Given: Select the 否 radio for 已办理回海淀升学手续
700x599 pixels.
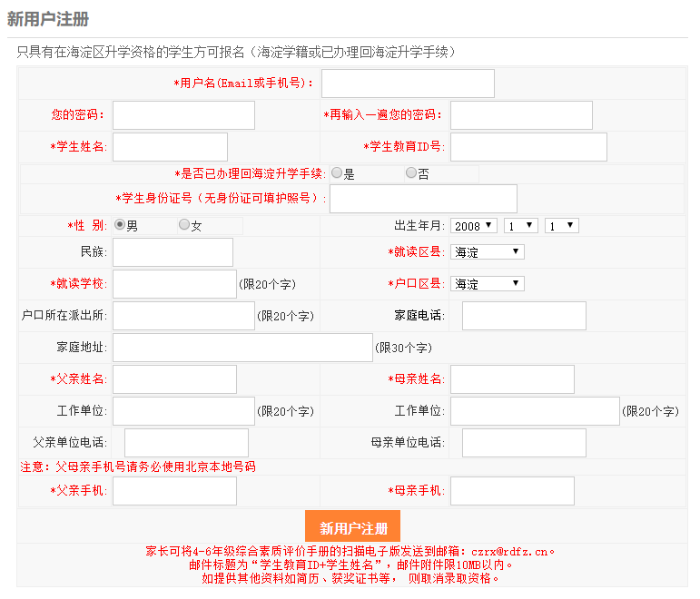Looking at the screenshot, I should (x=411, y=172).
